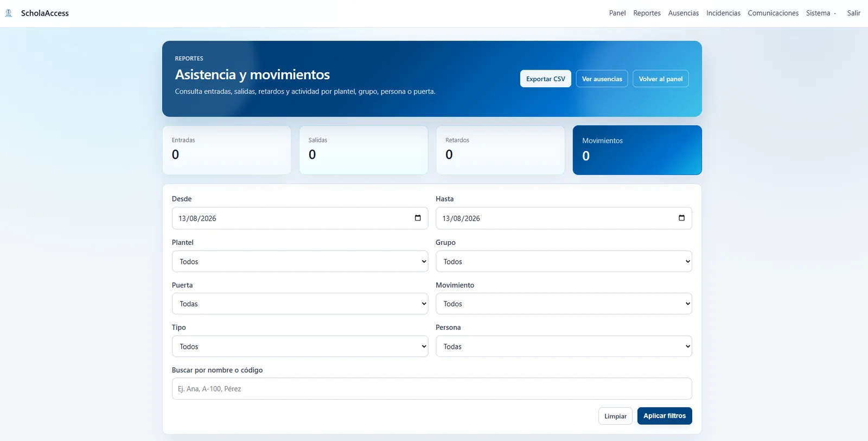Apply filters with Aplicar filtros

click(665, 416)
